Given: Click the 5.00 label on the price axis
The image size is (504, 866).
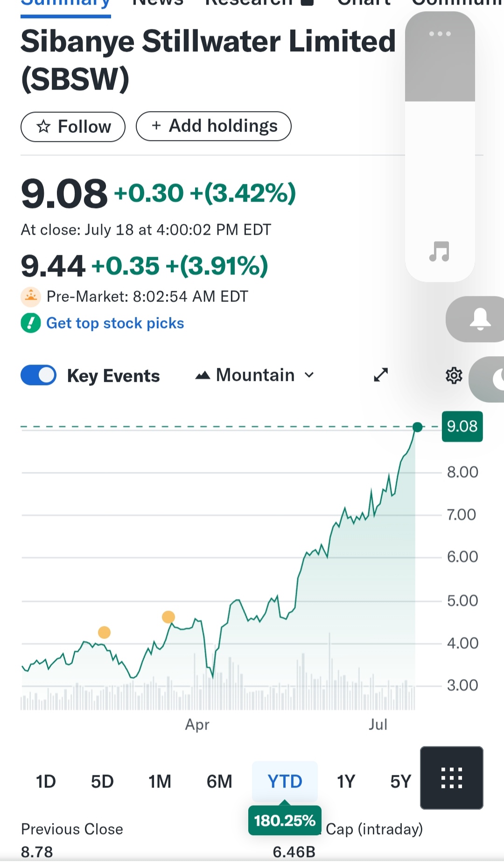Looking at the screenshot, I should (462, 600).
